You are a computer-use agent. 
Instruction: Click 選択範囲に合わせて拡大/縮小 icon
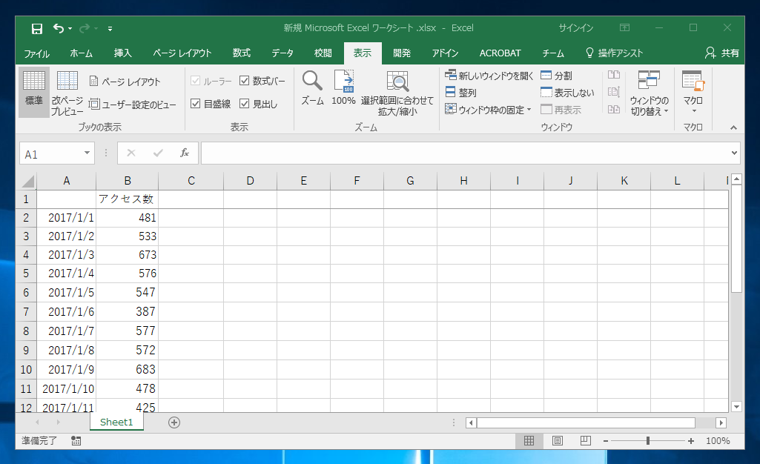click(397, 93)
